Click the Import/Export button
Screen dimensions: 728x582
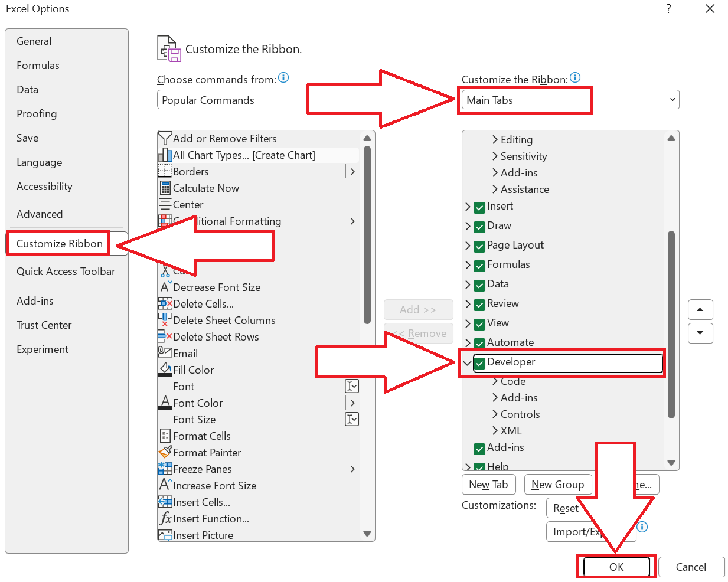(x=590, y=532)
